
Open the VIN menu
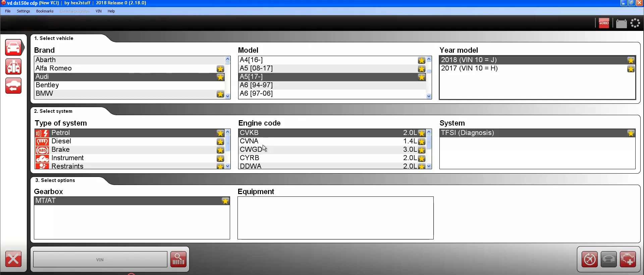click(x=99, y=11)
